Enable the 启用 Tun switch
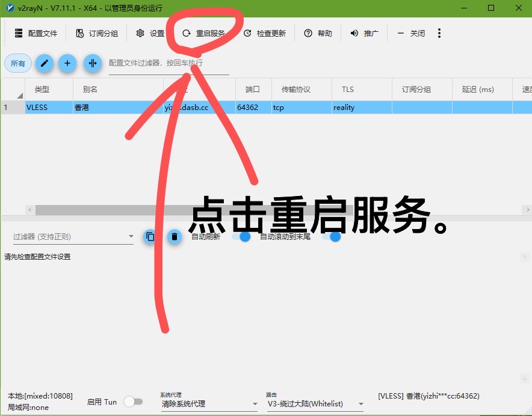Screen dimensions: 532x416 tap(134, 401)
